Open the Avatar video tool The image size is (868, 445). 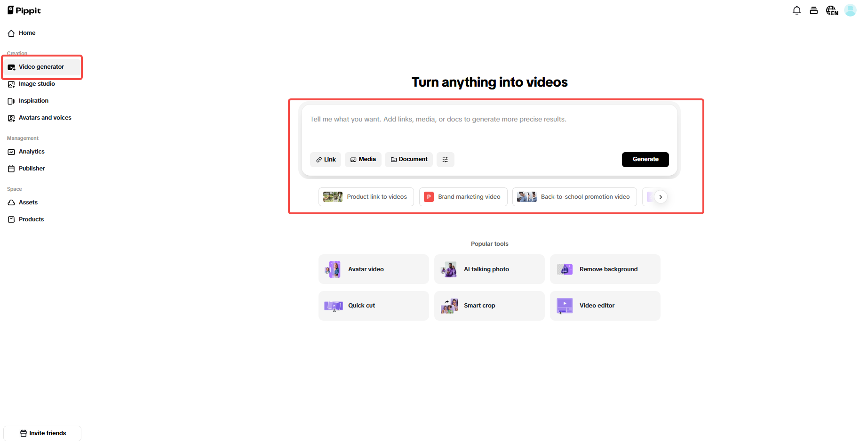(374, 269)
